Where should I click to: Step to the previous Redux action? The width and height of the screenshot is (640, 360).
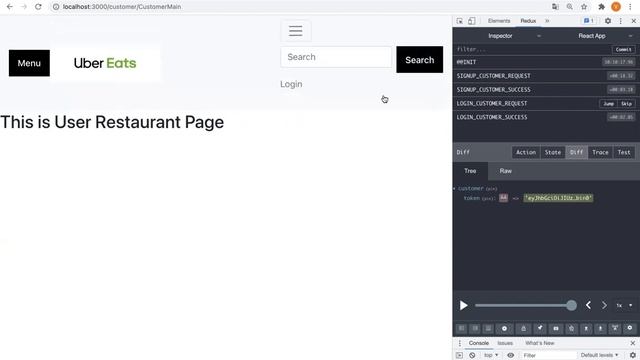[x=588, y=305]
